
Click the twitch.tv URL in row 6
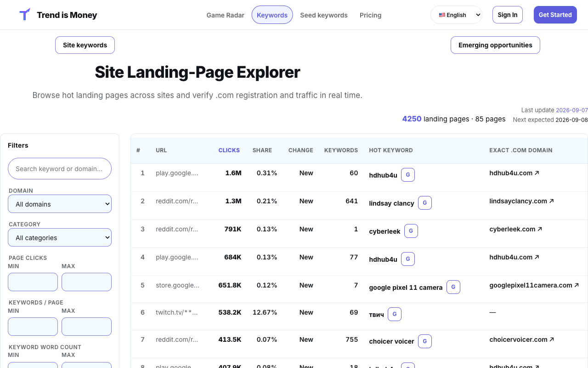[x=177, y=312]
